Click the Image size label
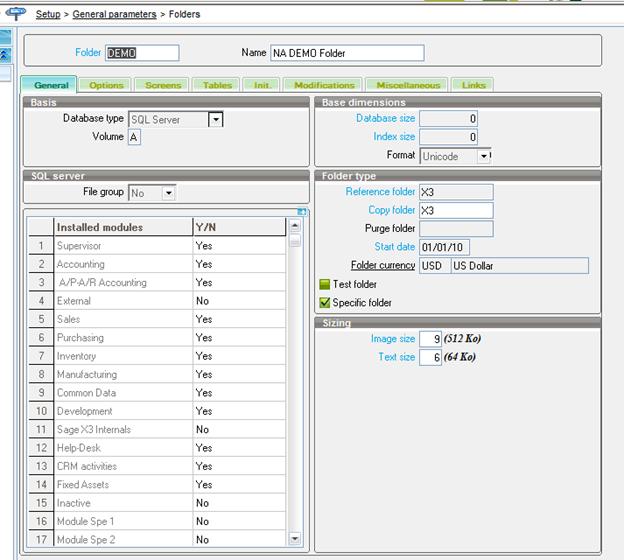The image size is (624, 560). tap(393, 338)
